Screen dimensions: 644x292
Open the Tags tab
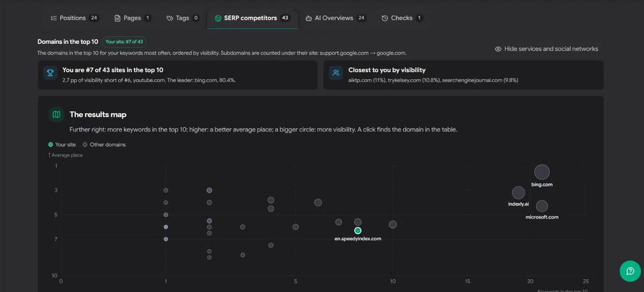[x=183, y=18]
